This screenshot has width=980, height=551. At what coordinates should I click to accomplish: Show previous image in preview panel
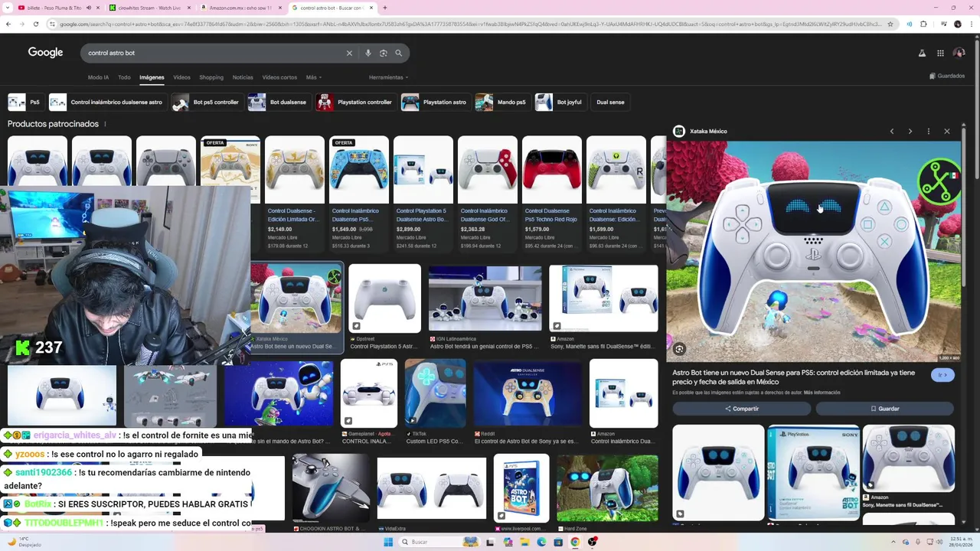point(892,132)
